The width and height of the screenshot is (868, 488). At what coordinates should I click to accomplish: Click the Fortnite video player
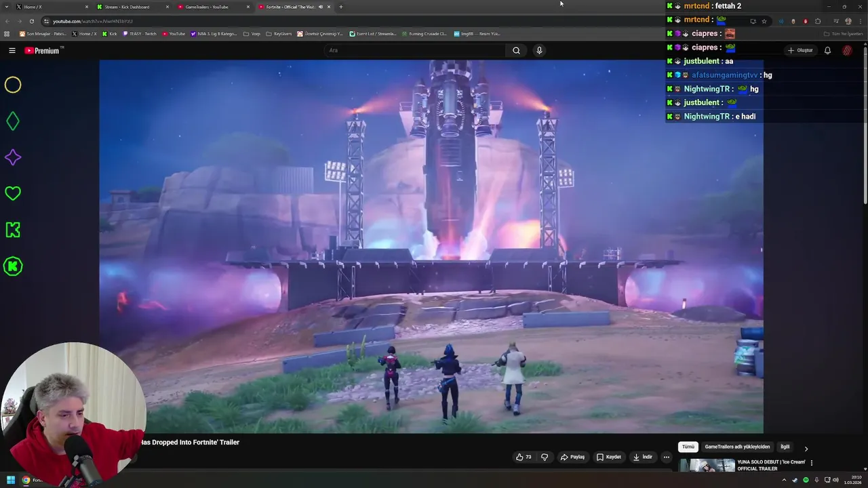click(431, 246)
